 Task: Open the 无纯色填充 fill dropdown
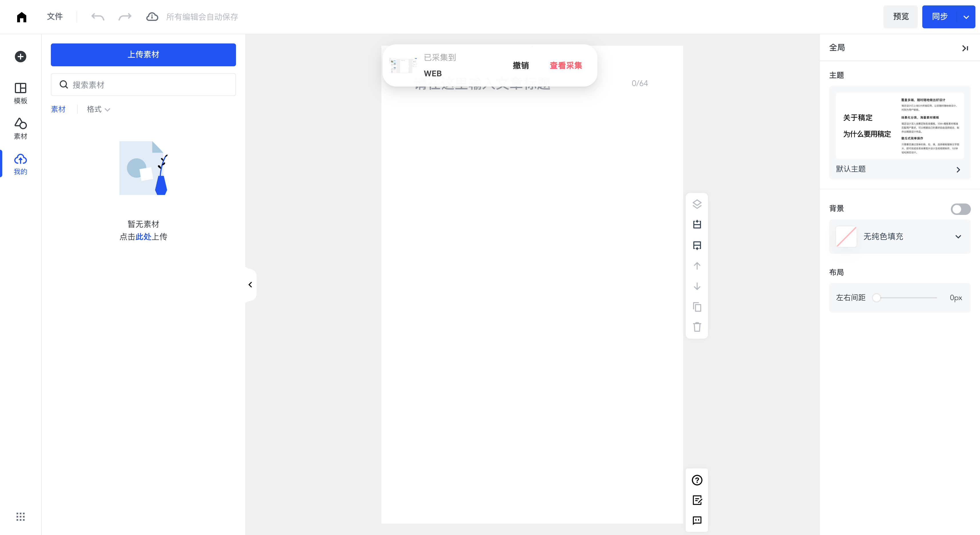click(x=899, y=237)
